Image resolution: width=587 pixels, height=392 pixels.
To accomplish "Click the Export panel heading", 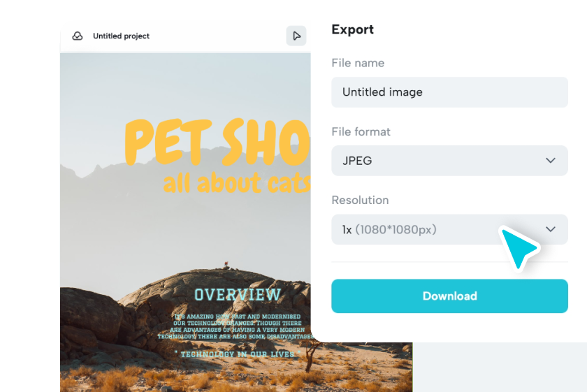I will pos(353,29).
